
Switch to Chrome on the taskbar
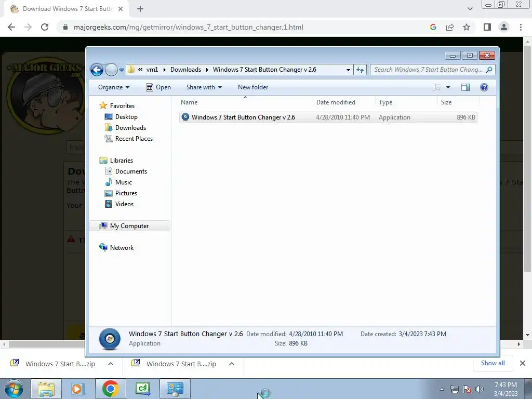click(x=110, y=389)
